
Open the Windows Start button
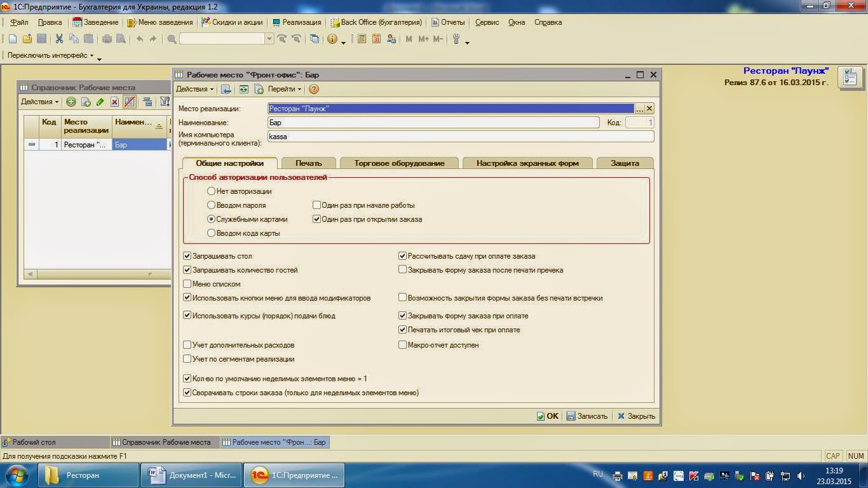17,475
